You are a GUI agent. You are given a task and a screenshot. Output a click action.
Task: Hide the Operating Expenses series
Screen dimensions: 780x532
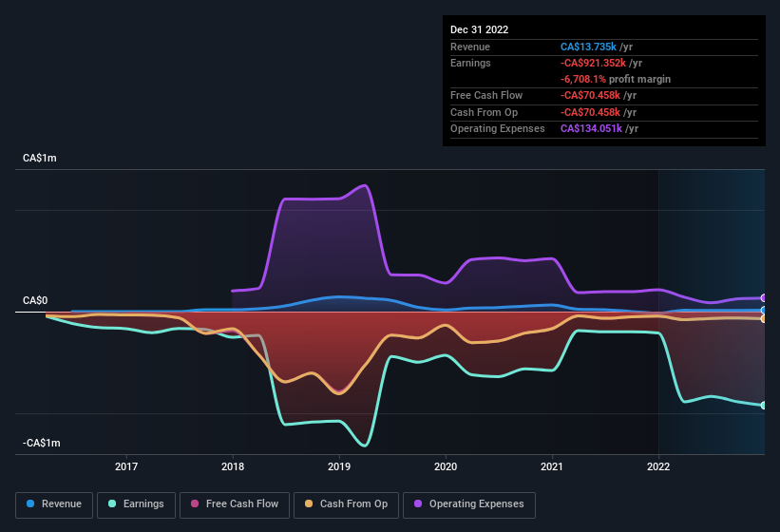468,504
